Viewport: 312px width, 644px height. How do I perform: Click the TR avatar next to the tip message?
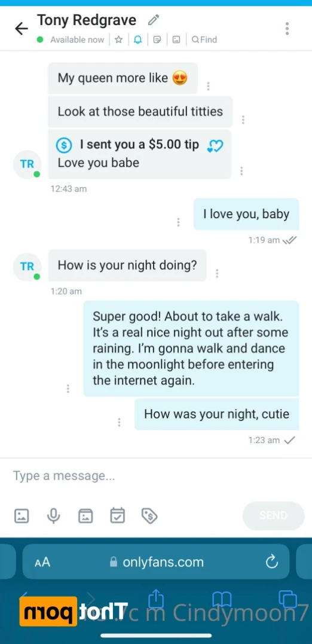(x=27, y=164)
